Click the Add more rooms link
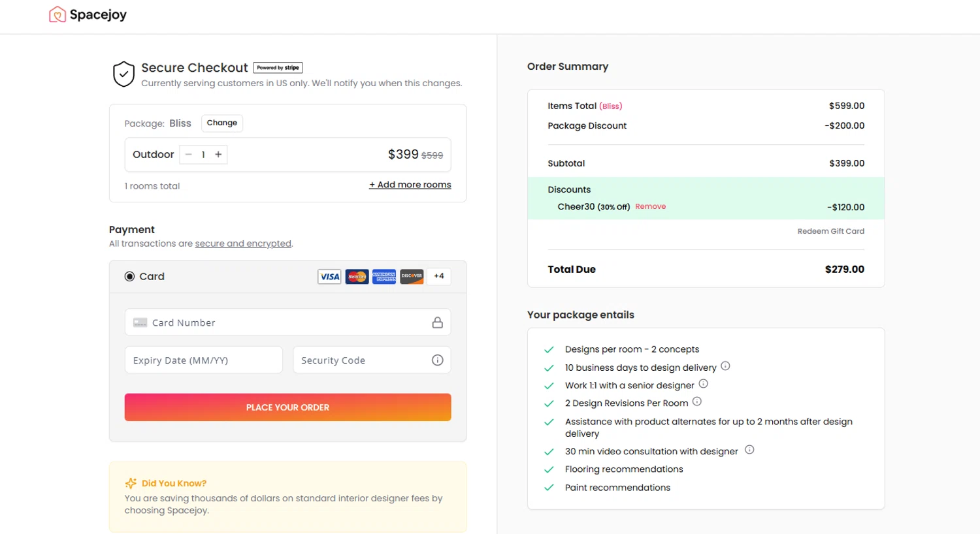980x534 pixels. click(x=410, y=185)
